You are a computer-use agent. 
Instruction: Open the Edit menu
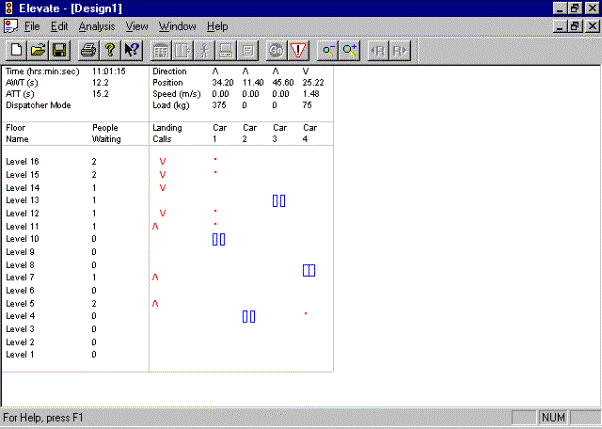pyautogui.click(x=60, y=25)
